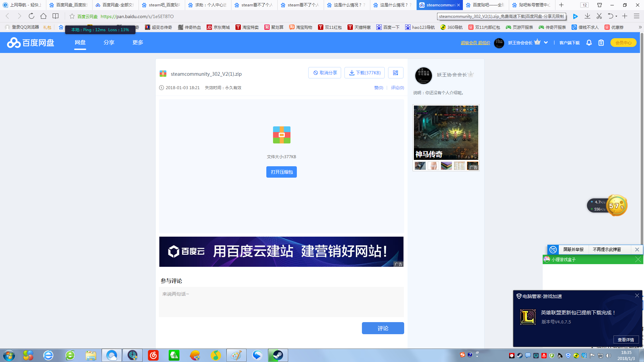644x362 pixels.
Task: Focus the 来说两句话 comment text box
Action: point(281,302)
